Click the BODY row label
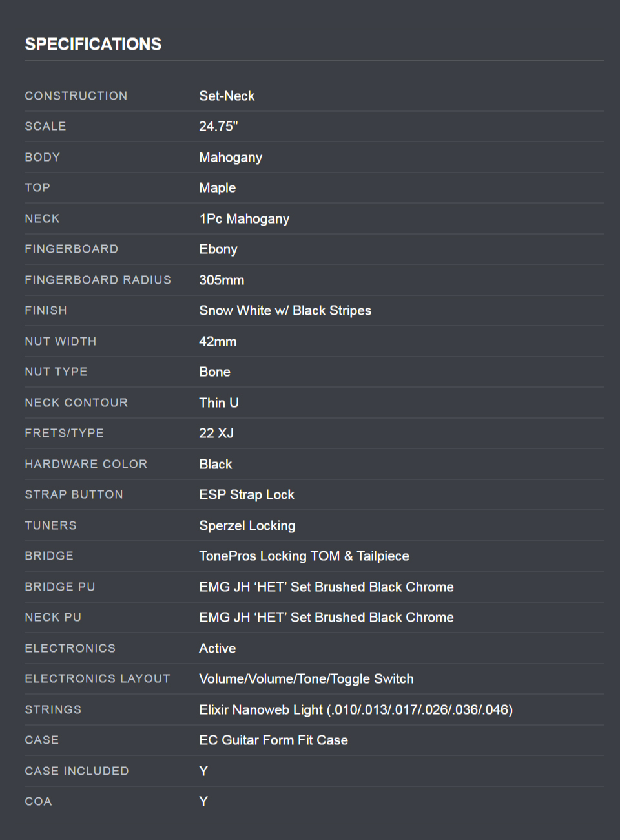Screen dimensions: 620x840 (43, 157)
